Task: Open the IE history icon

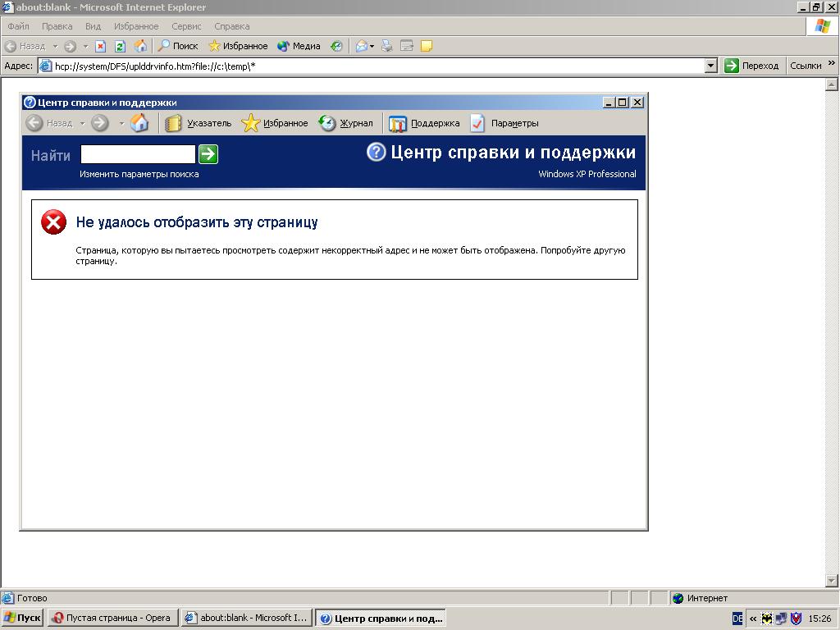Action: click(x=336, y=46)
